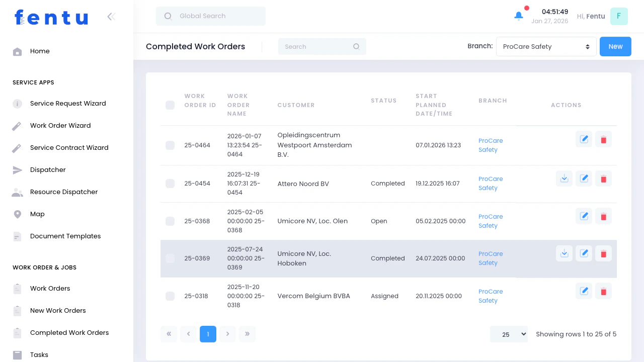This screenshot has width=644, height=362.
Task: Open the Map view
Action: tap(37, 214)
